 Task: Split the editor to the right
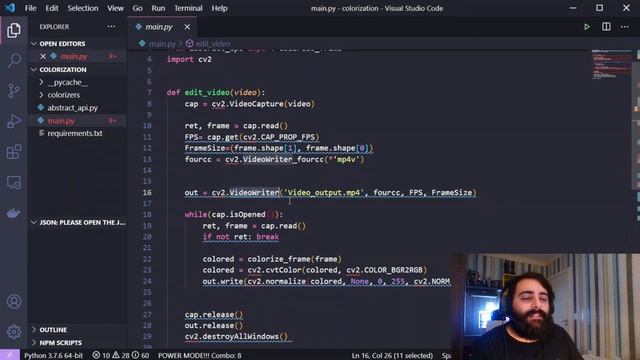tap(606, 27)
